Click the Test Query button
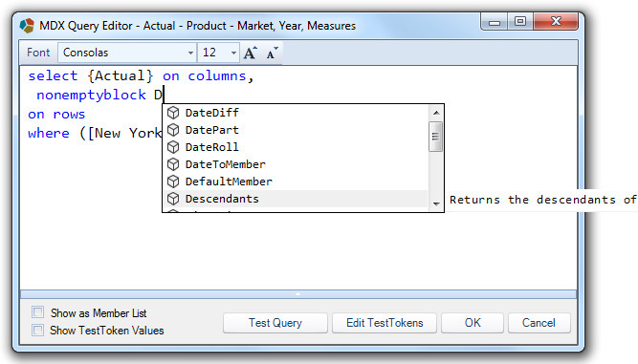The image size is (638, 364). (x=275, y=323)
